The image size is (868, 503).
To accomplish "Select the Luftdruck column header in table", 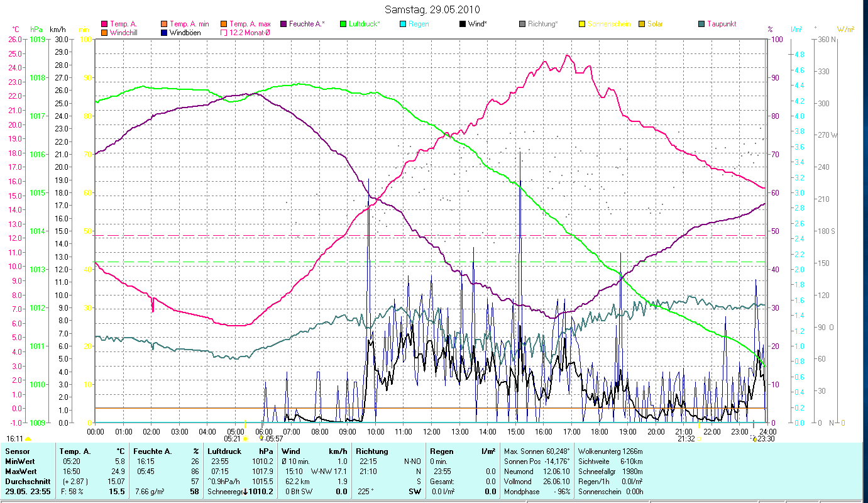I will coord(224,451).
